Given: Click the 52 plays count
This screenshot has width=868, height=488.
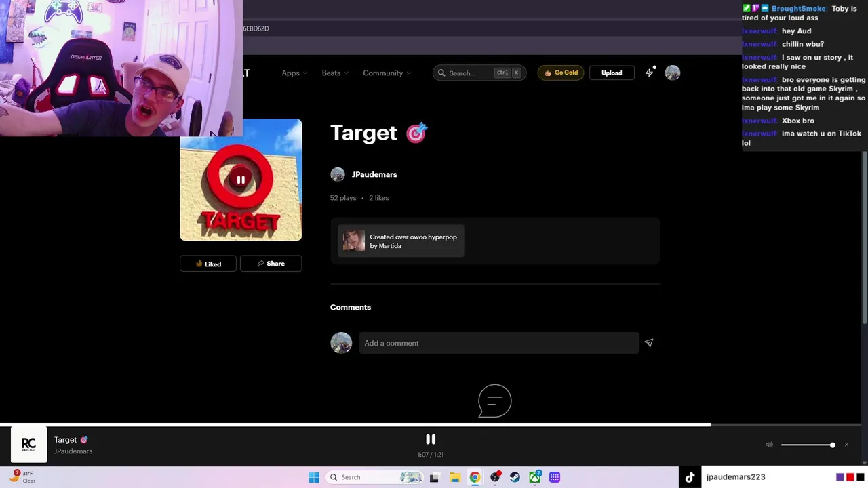Looking at the screenshot, I should click(x=343, y=198).
